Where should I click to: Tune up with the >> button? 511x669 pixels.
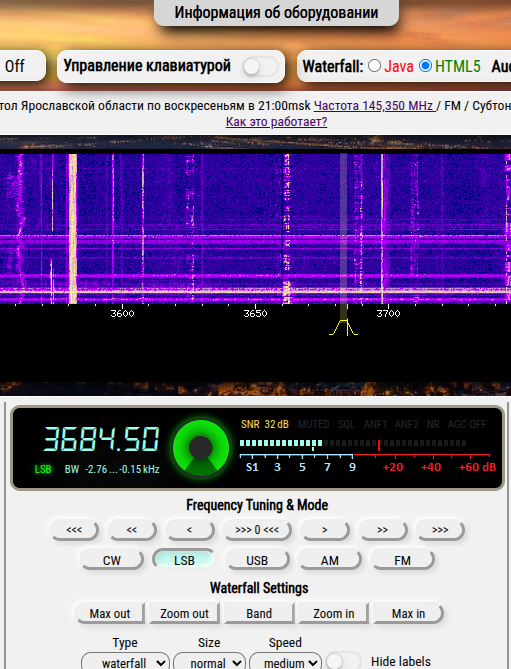(382, 530)
